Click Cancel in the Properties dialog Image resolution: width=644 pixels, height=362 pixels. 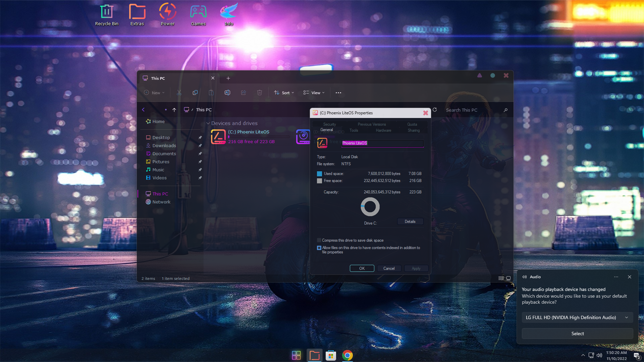pyautogui.click(x=389, y=268)
